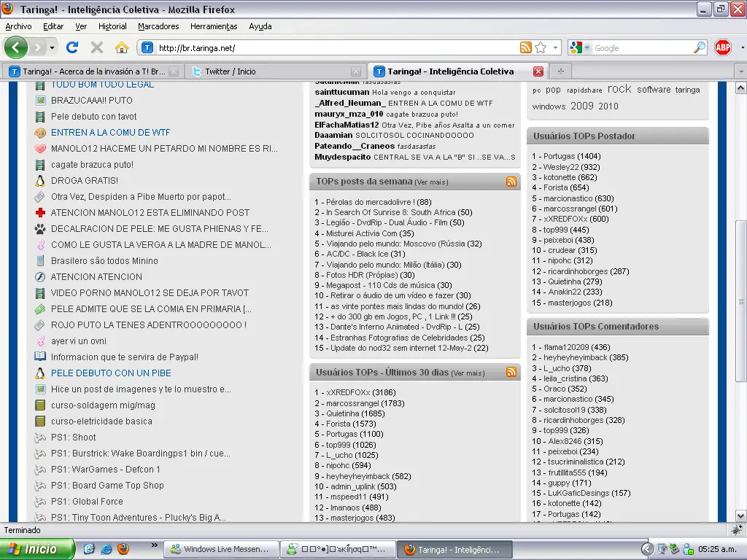Click the palette icon beside ENTREN A LA COMU DE WTF
The width and height of the screenshot is (747, 560).
point(41,133)
